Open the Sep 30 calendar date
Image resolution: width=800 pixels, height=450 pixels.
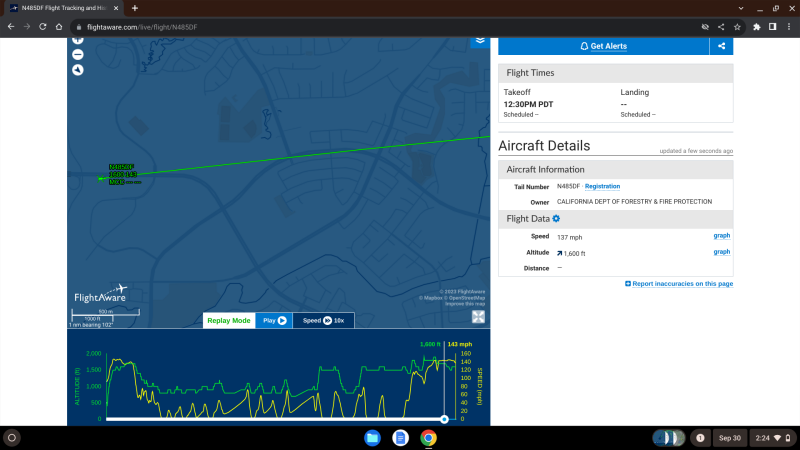[730, 438]
